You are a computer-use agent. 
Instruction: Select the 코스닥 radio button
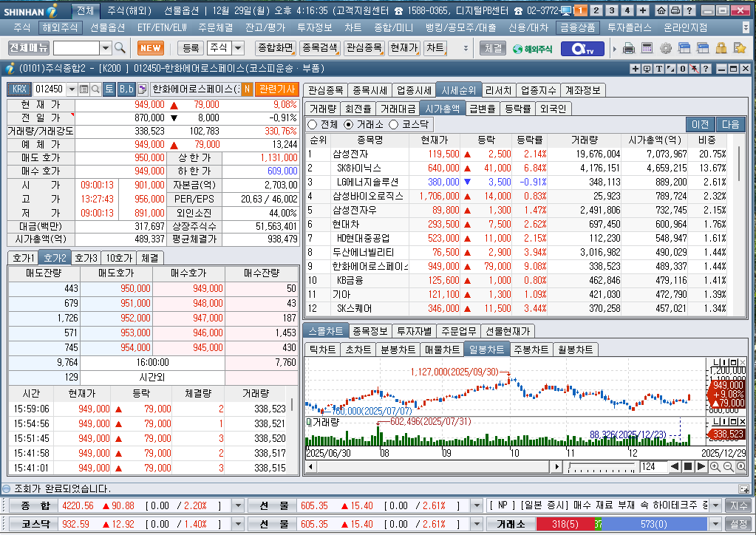tap(393, 125)
